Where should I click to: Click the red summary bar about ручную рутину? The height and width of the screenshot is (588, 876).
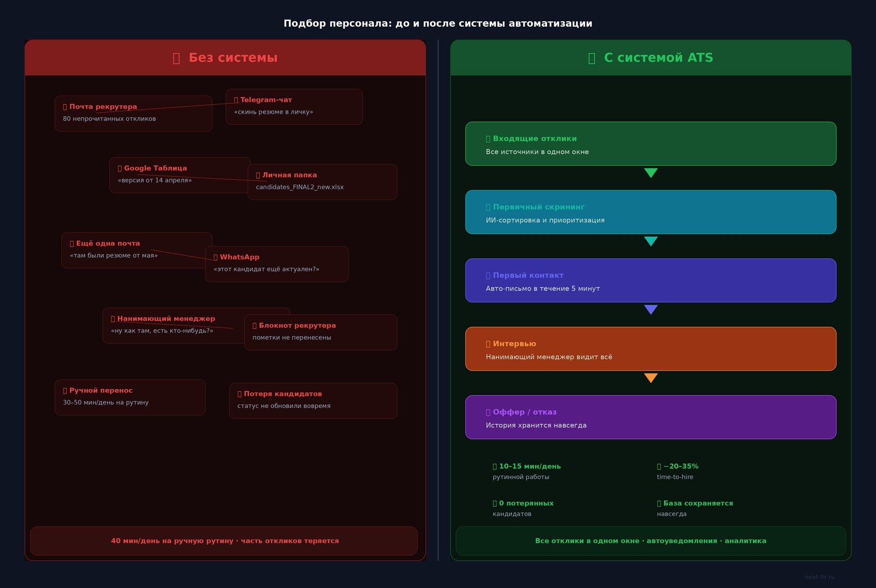(x=224, y=541)
